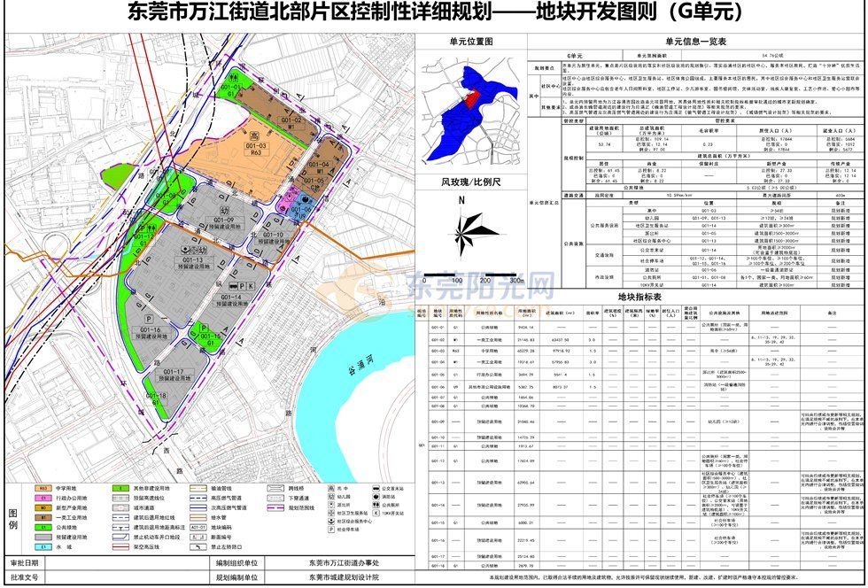
Task: Click the parking P icon in plot G01-15
Action: tap(204, 329)
